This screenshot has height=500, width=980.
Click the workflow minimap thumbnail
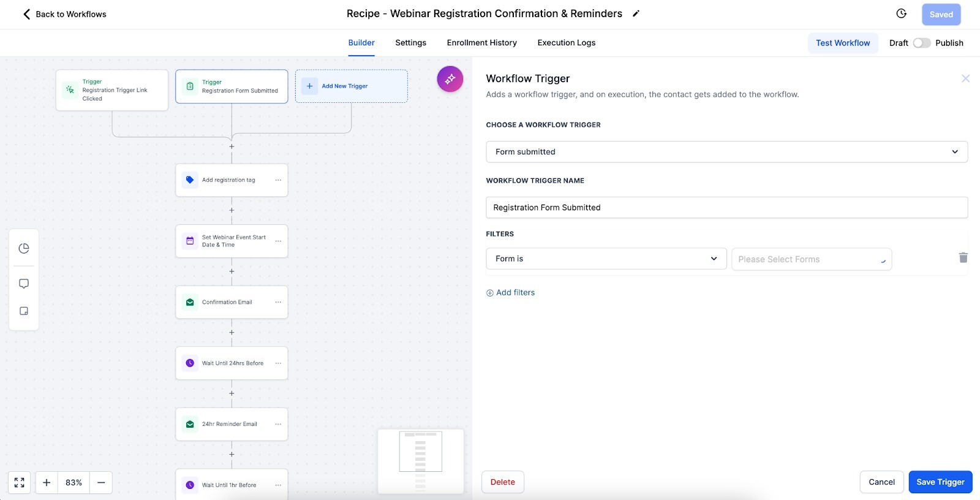pyautogui.click(x=421, y=461)
